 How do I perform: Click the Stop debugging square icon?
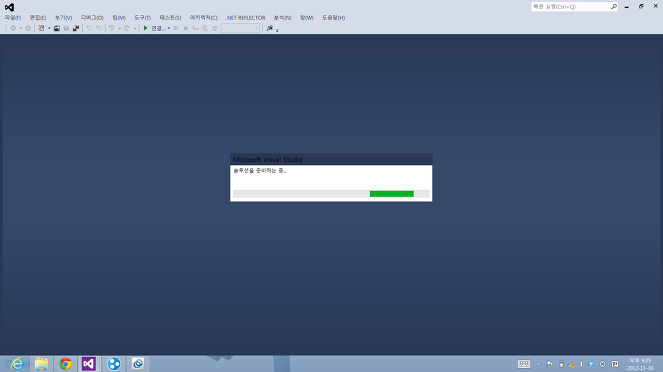(x=186, y=28)
